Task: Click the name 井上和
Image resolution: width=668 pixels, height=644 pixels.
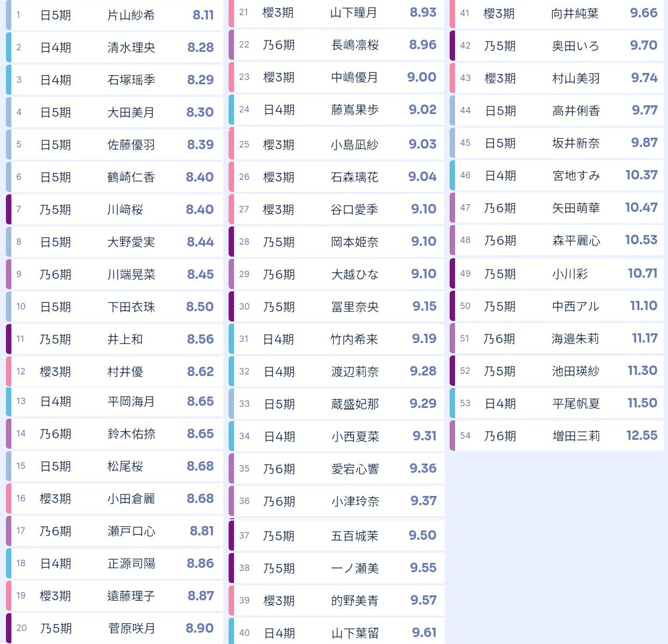Action: (x=125, y=339)
